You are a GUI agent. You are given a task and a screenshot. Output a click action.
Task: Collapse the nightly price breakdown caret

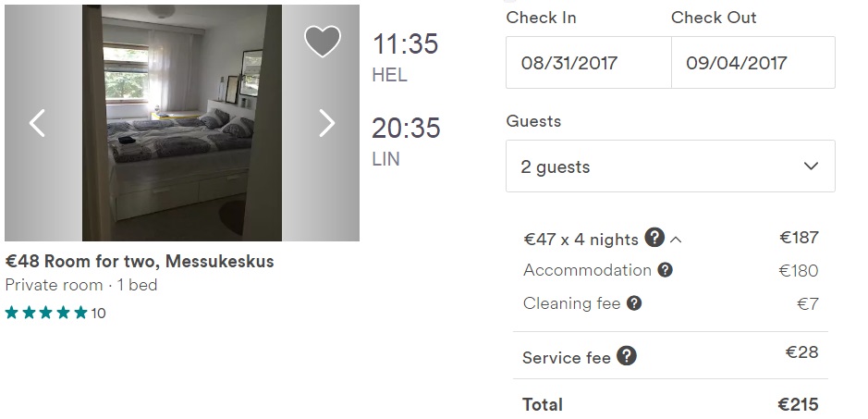[676, 240]
